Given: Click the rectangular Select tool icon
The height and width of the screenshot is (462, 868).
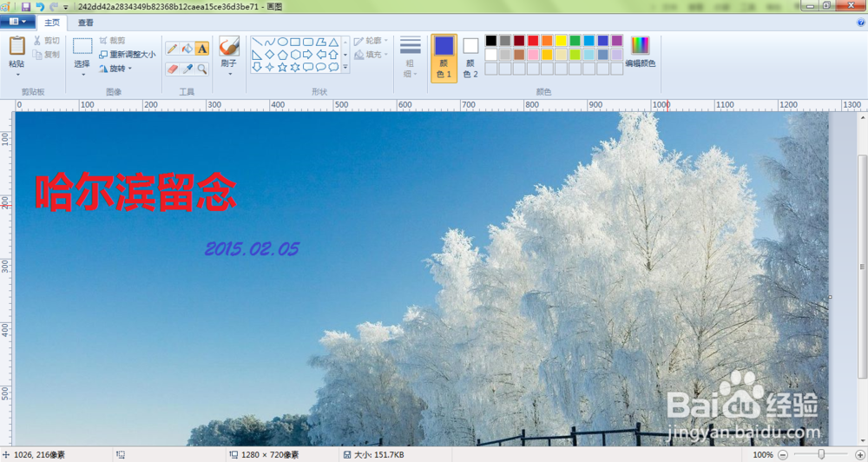Looking at the screenshot, I should [x=82, y=46].
